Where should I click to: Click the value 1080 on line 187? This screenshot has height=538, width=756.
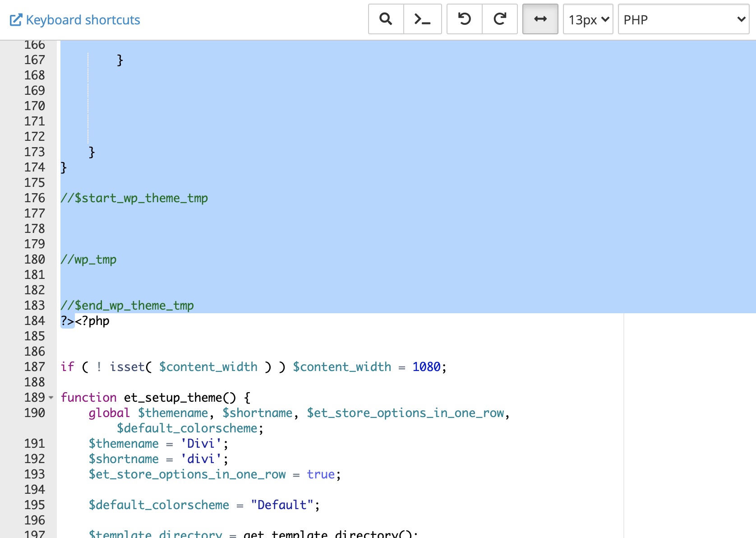coord(426,367)
